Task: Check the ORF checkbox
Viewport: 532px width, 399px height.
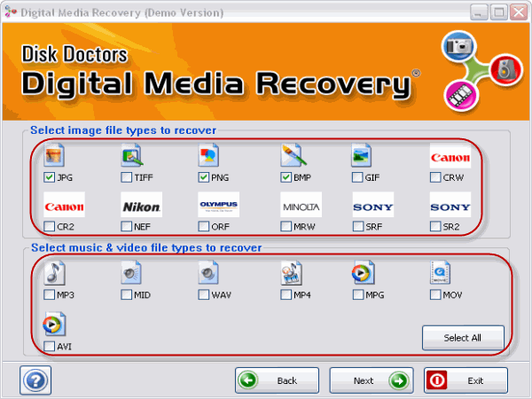Action: 204,226
